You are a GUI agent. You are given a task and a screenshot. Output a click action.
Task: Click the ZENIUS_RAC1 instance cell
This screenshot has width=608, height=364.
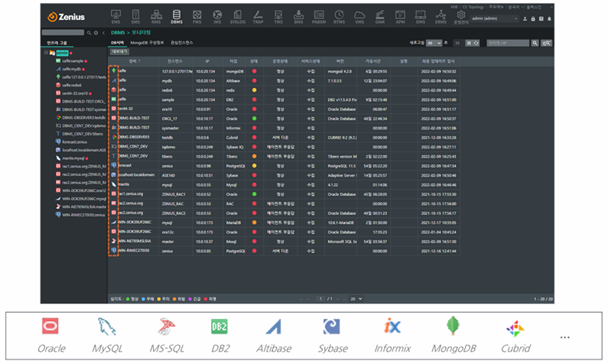(x=174, y=194)
